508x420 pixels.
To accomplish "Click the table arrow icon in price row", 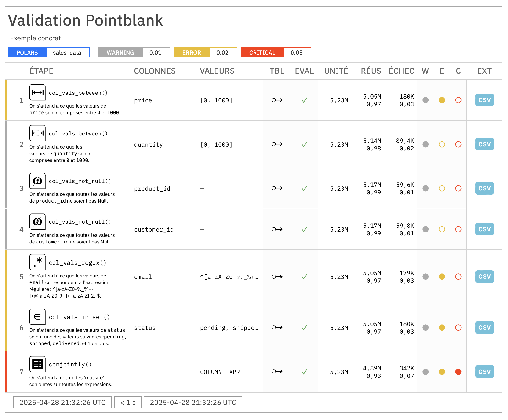I will click(x=277, y=100).
